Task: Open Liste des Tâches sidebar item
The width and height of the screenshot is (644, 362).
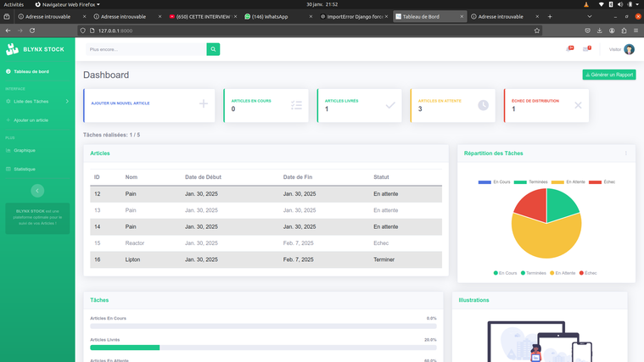Action: tap(31, 102)
